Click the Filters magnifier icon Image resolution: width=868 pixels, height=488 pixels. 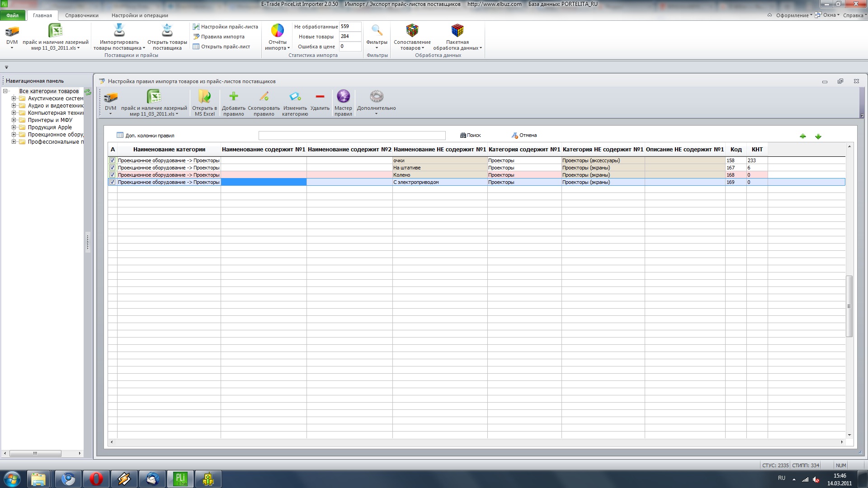tap(377, 31)
